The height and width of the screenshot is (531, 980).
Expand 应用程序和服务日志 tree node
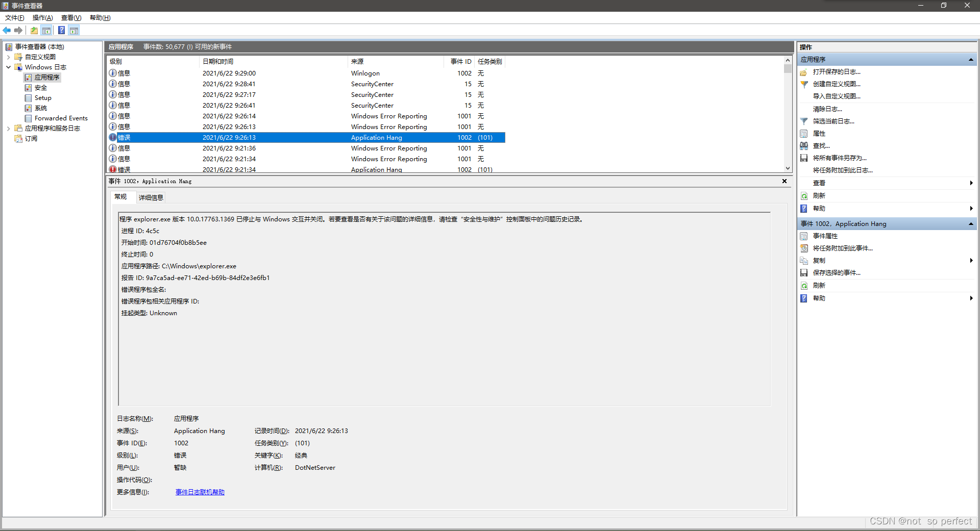pyautogui.click(x=8, y=129)
